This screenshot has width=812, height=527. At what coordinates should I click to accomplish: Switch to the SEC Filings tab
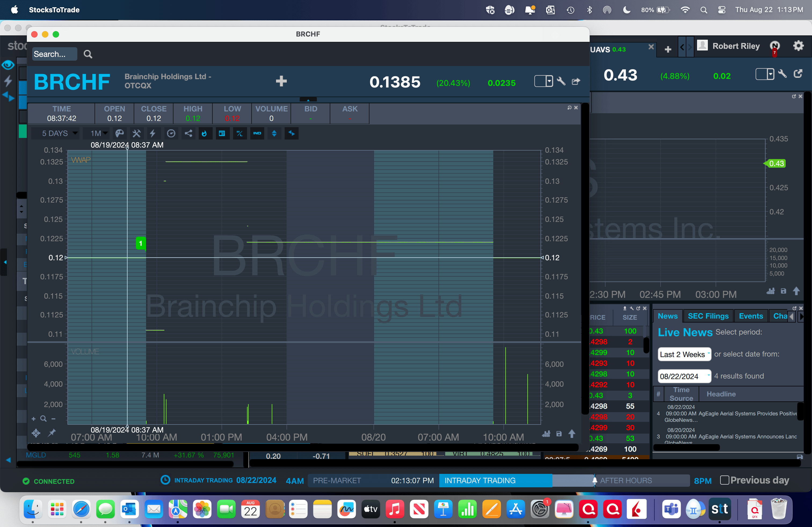tap(708, 316)
